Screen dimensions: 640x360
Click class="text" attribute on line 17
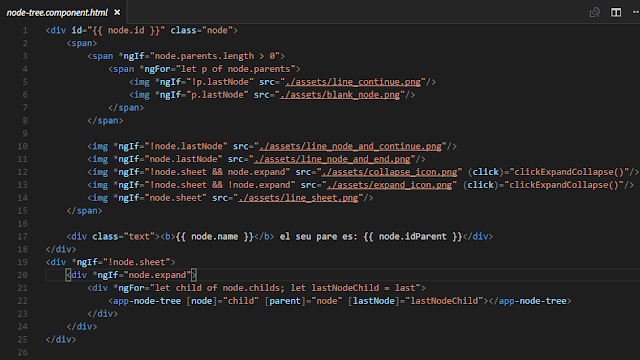click(123, 237)
